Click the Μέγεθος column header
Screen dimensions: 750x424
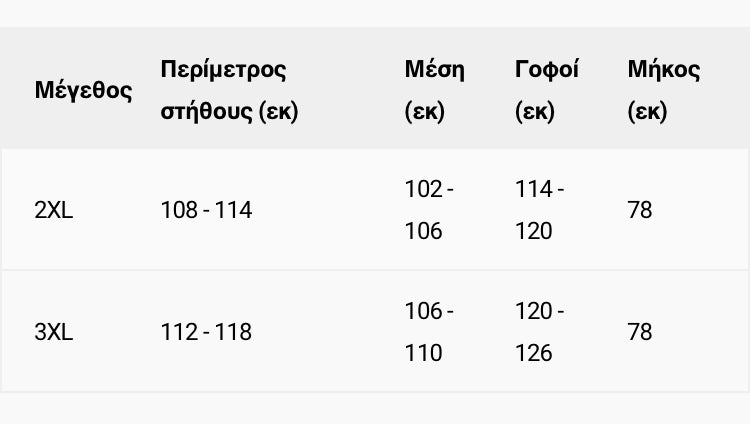pyautogui.click(x=83, y=91)
